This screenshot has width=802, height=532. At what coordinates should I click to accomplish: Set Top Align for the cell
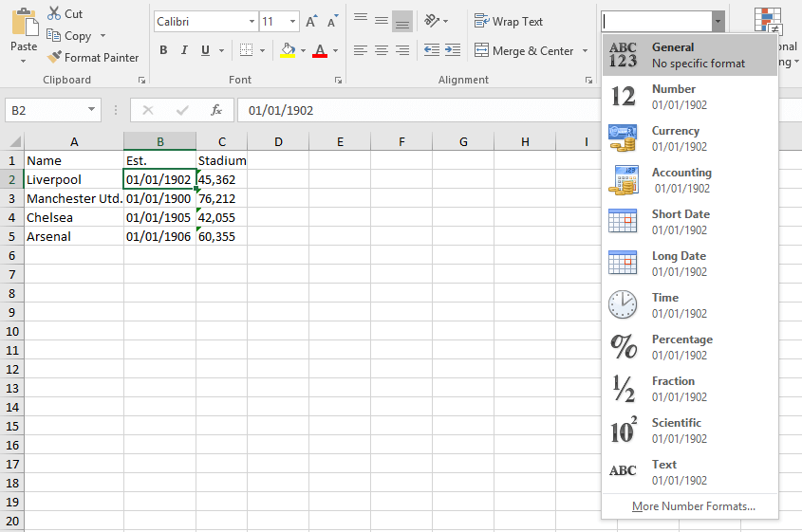pos(361,21)
